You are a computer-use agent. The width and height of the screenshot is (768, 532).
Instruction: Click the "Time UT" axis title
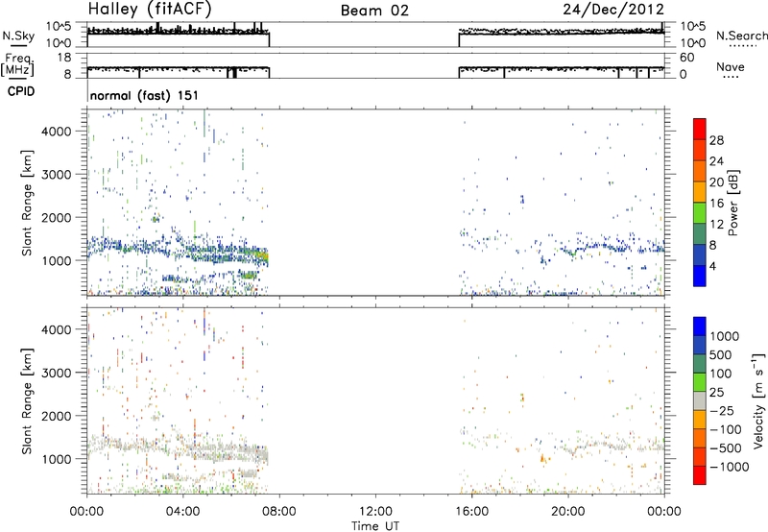pyautogui.click(x=375, y=526)
